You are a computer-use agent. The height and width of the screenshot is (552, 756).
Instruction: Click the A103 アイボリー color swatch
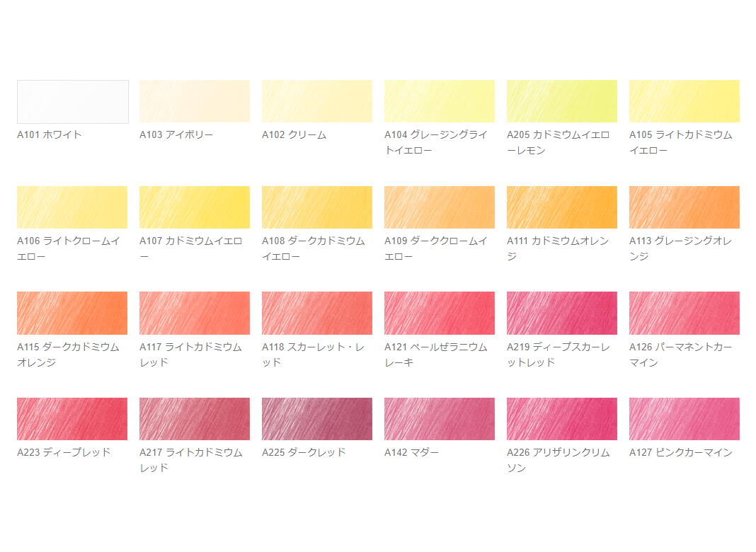pos(195,101)
